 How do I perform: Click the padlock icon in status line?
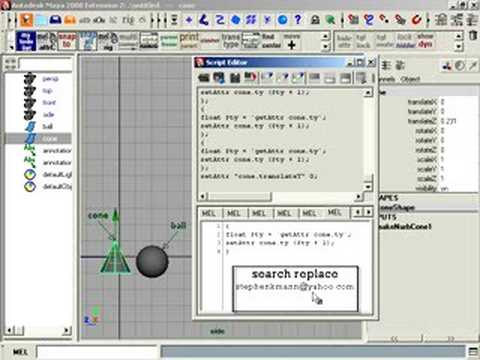pos(315,20)
